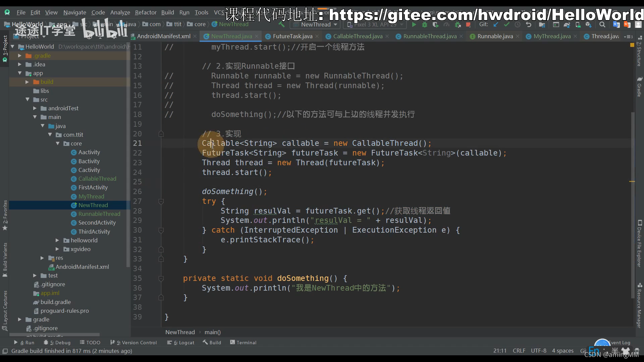Collapse the try block fold marker at line 27
The width and height of the screenshot is (644, 362).
pos(161,201)
